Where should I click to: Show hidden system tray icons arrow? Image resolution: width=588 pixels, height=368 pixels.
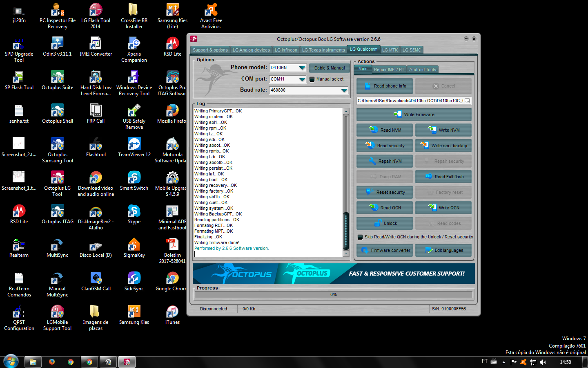(x=503, y=362)
